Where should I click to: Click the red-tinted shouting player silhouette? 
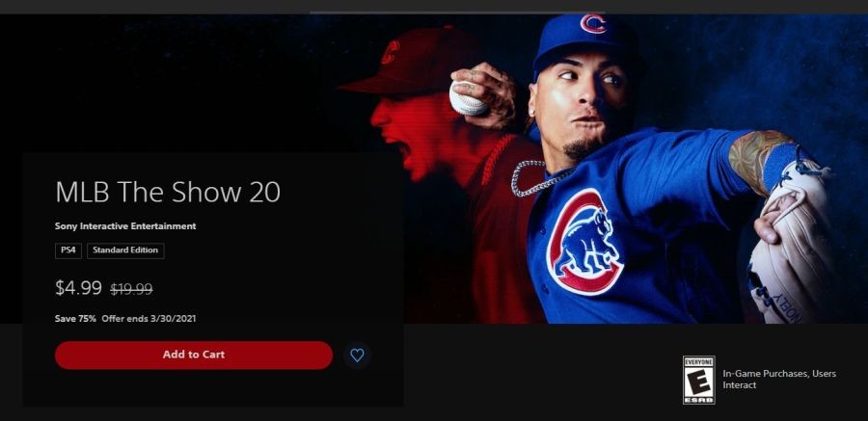click(x=443, y=166)
